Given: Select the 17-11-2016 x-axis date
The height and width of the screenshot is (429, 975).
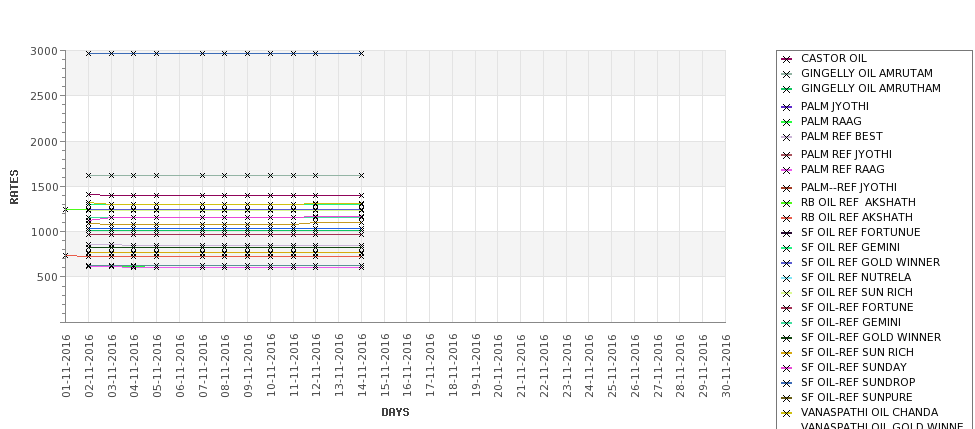Looking at the screenshot, I should coord(430,366).
